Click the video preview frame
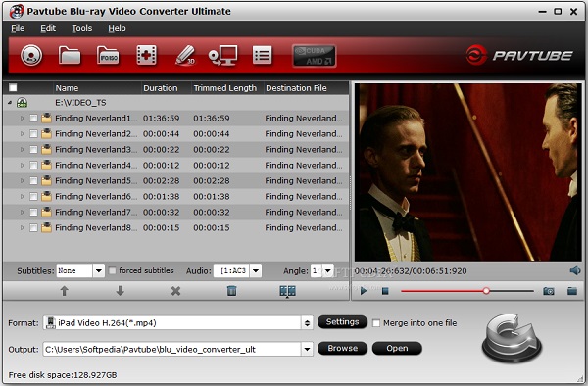 click(x=468, y=172)
